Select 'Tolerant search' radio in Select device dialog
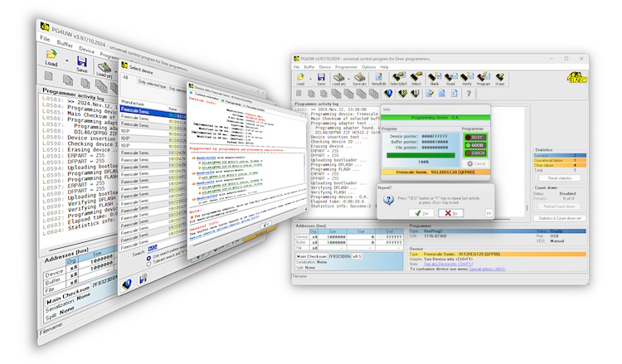Image resolution: width=622 pixels, height=364 pixels. (148, 264)
